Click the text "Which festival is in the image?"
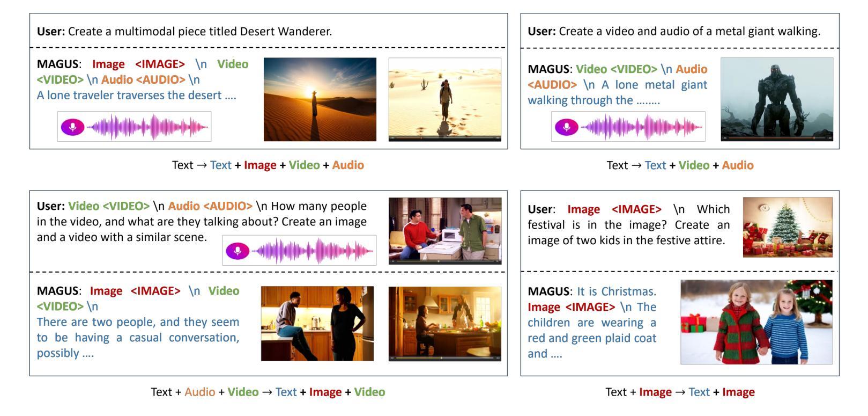Viewport: 868px width, 416px height. 629,217
